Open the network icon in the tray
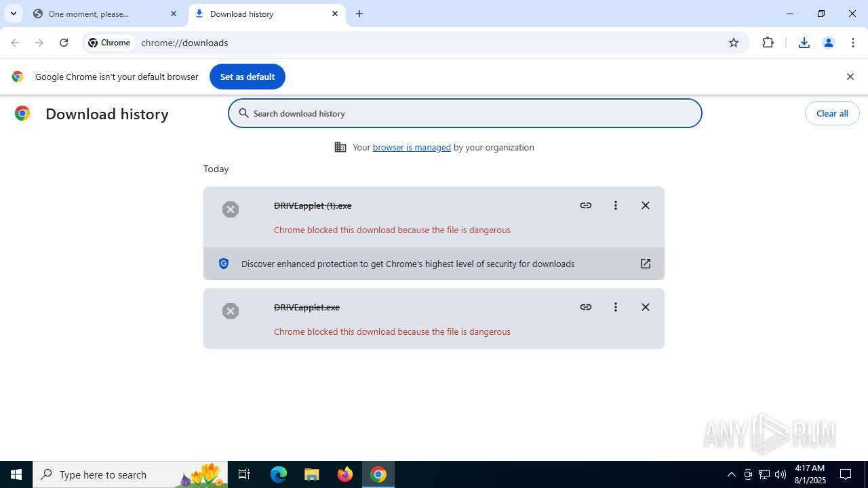The height and width of the screenshot is (488, 868). coord(764,474)
